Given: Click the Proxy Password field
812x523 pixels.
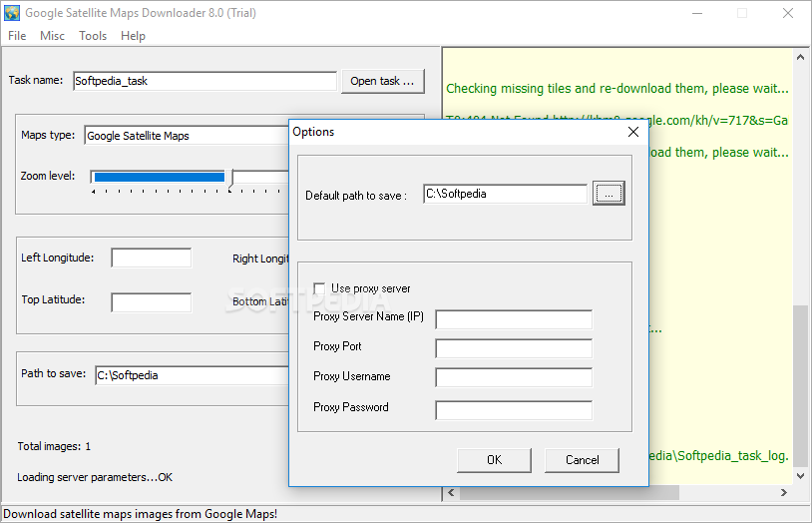Looking at the screenshot, I should (x=514, y=410).
